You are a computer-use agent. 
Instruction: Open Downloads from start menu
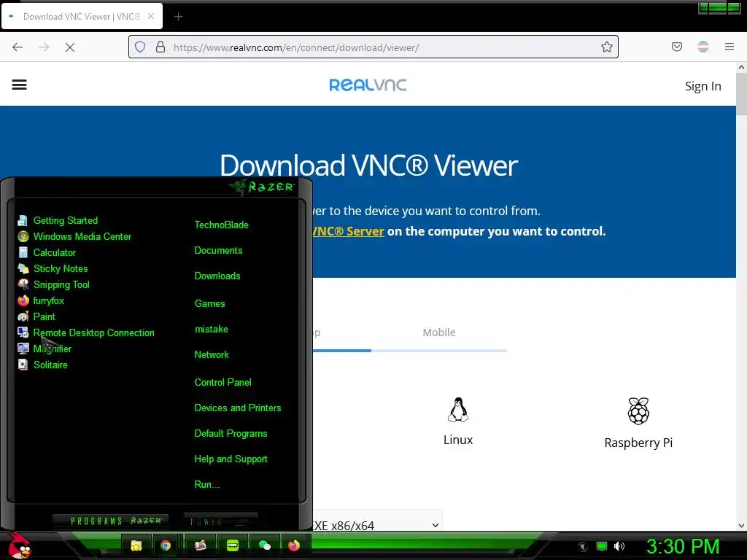click(x=217, y=276)
